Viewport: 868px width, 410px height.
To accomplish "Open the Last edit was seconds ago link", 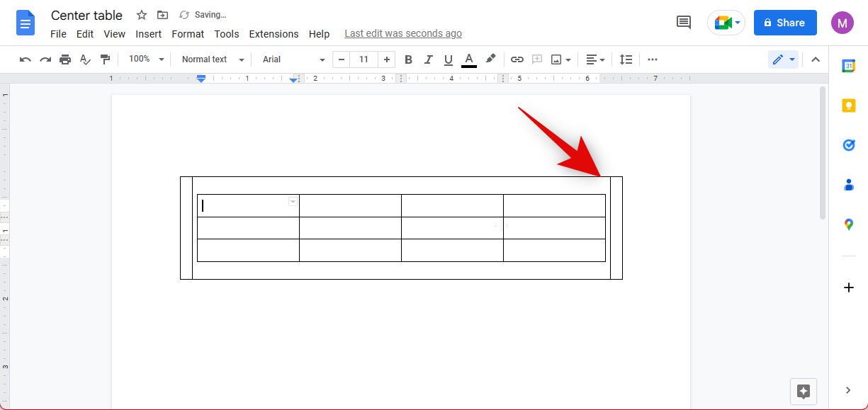I will (402, 33).
